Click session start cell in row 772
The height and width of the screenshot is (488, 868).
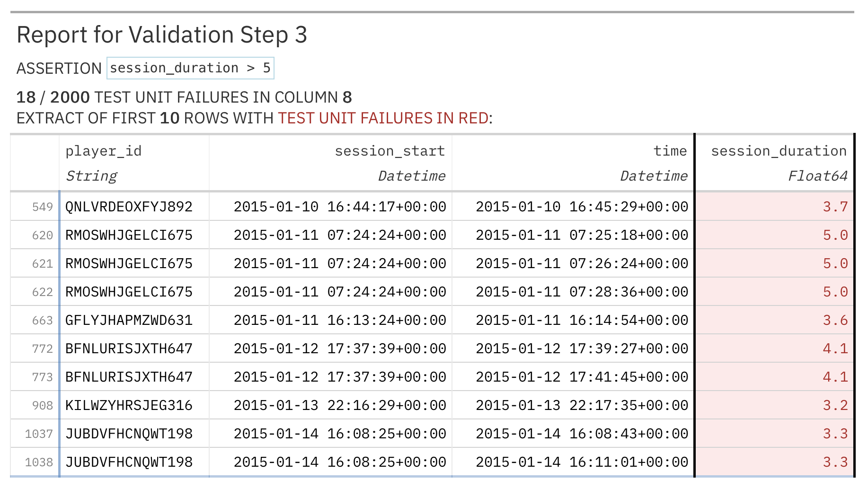pyautogui.click(x=339, y=349)
